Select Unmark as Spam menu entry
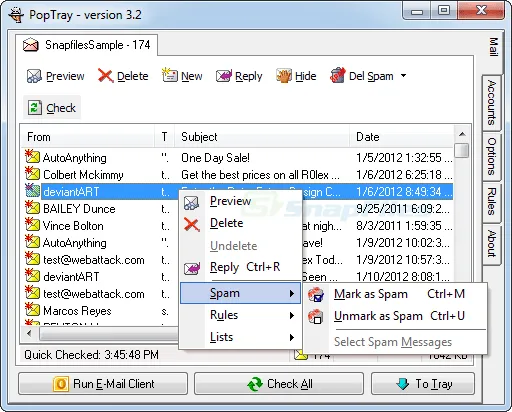The width and height of the screenshot is (512, 412). click(395, 316)
